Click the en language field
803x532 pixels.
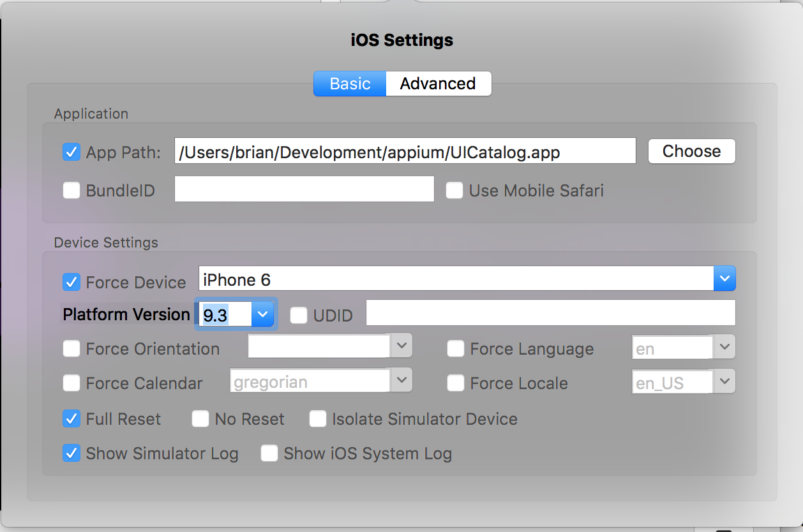coord(673,347)
